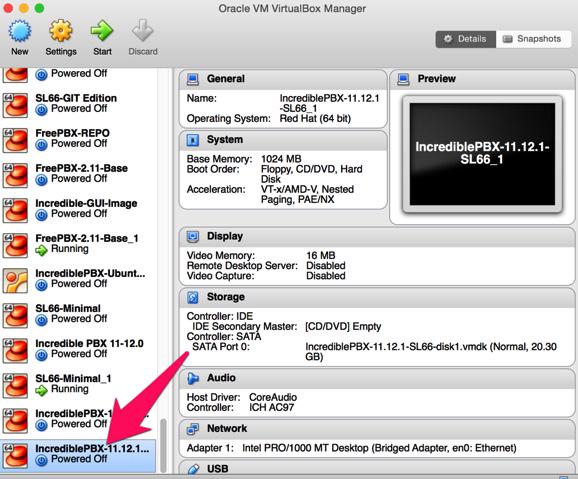
Task: Open the USB section header
Action: (377, 468)
